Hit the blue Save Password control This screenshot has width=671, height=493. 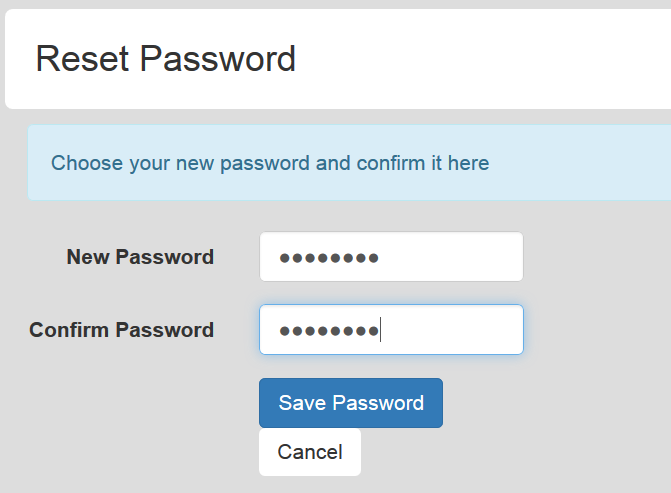[x=350, y=403]
